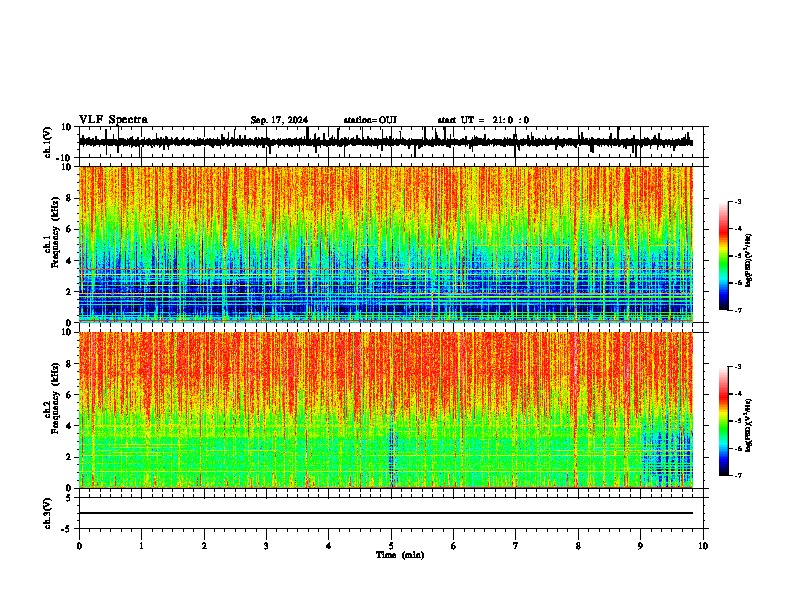792x612 pixels.
Task: Click the "VLF Spectra" title text
Action: pyautogui.click(x=114, y=120)
